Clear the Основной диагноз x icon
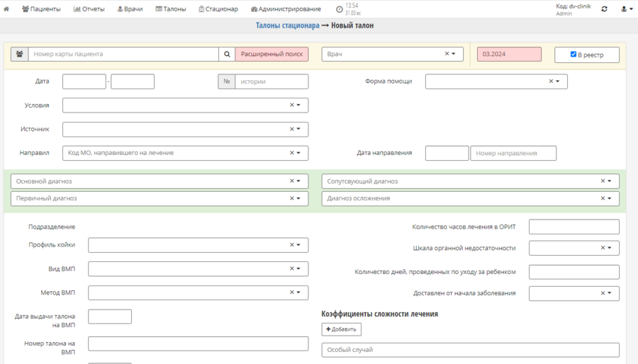 [292, 181]
